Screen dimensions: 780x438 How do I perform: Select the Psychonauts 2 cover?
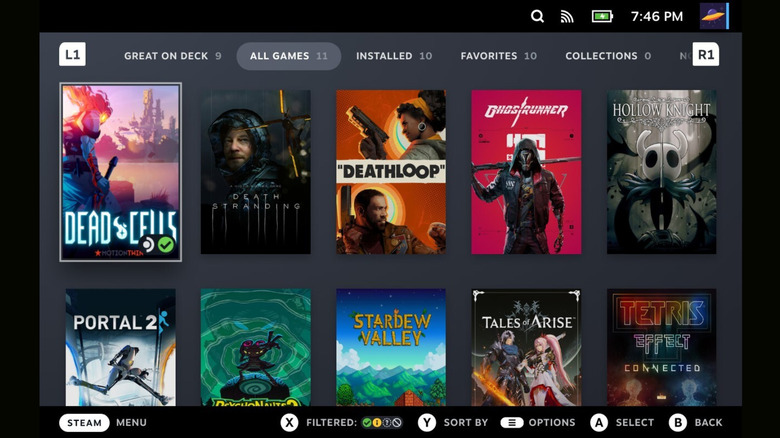click(256, 347)
